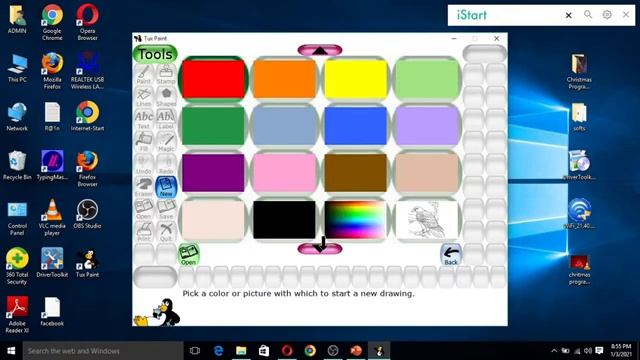Viewport: 640px width, 360px height.
Task: Pick the orange background color
Action: (x=284, y=79)
